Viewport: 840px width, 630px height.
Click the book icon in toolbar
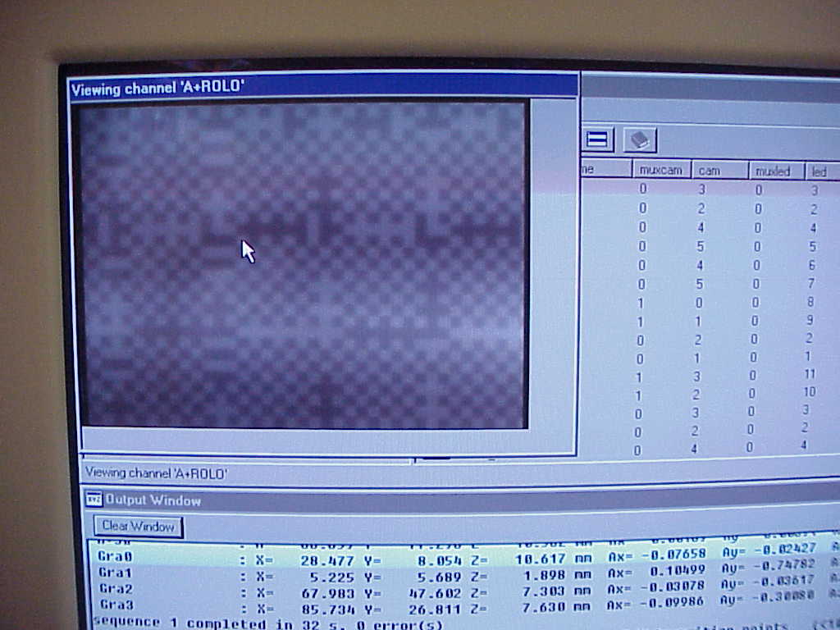[x=639, y=140]
